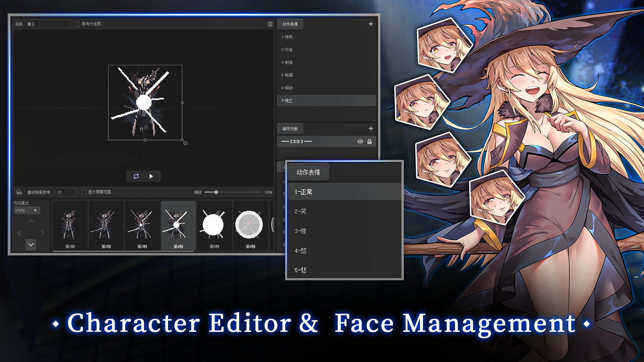The height and width of the screenshot is (362, 644).
Task: Select the left direction arrow
Action: [x=19, y=233]
